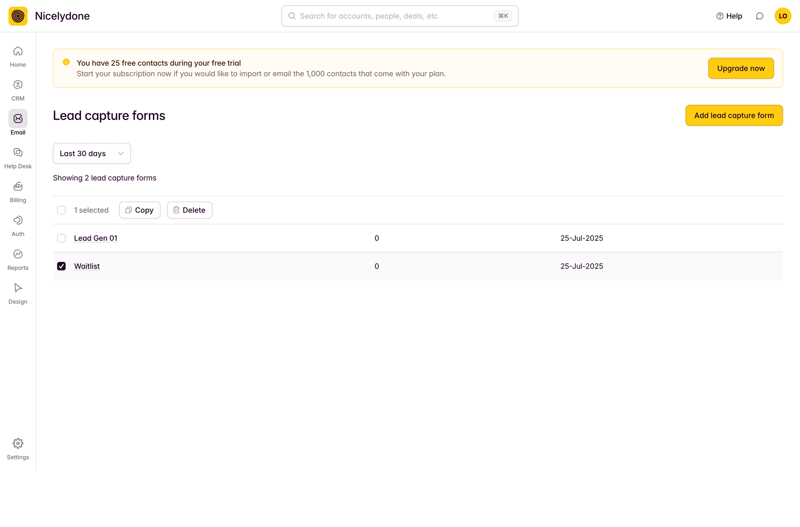Click the 1 selected label
This screenshot has height=527, width=800.
[x=91, y=210]
